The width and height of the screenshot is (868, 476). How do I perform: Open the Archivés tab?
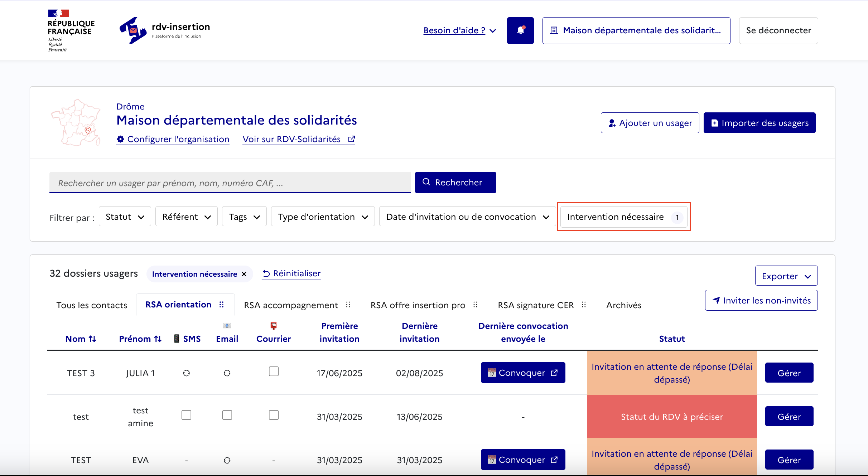pos(623,305)
